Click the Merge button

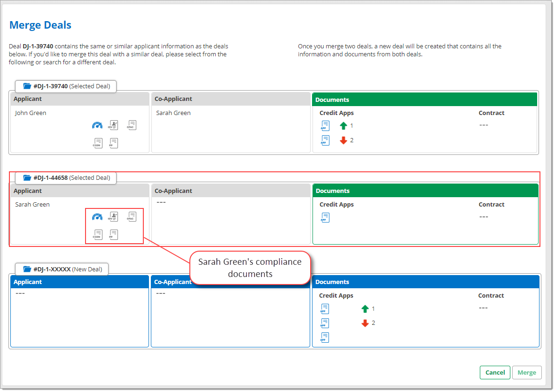[527, 373]
